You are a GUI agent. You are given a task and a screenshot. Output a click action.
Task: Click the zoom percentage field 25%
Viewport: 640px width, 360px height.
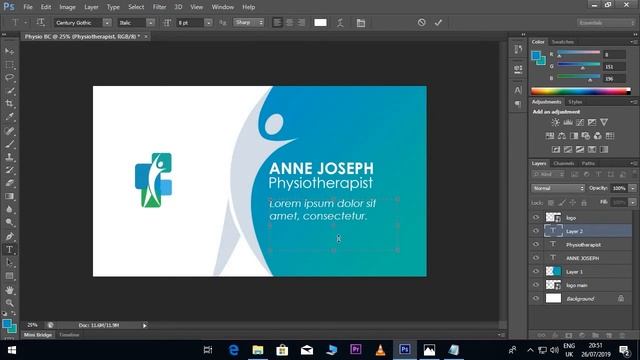pos(32,325)
